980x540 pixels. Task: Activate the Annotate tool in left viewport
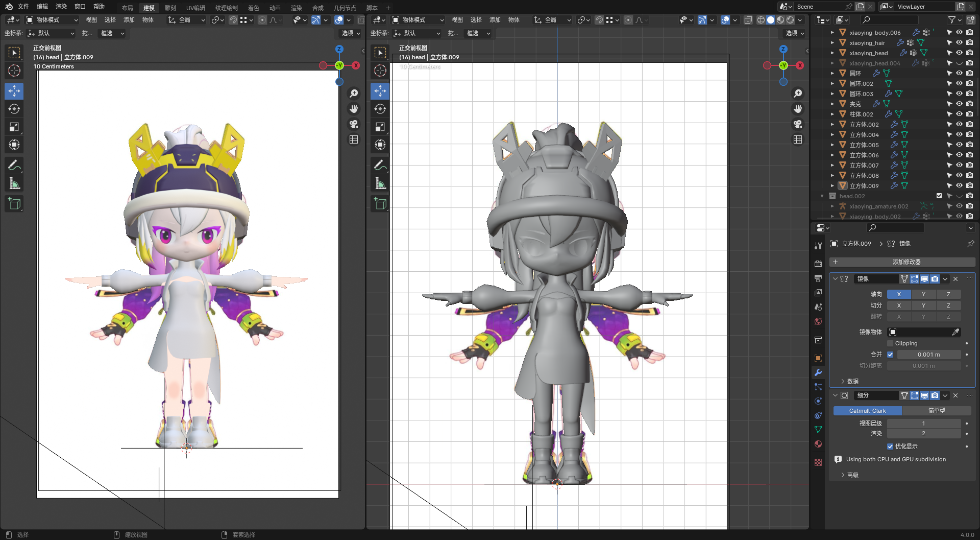[14, 165]
